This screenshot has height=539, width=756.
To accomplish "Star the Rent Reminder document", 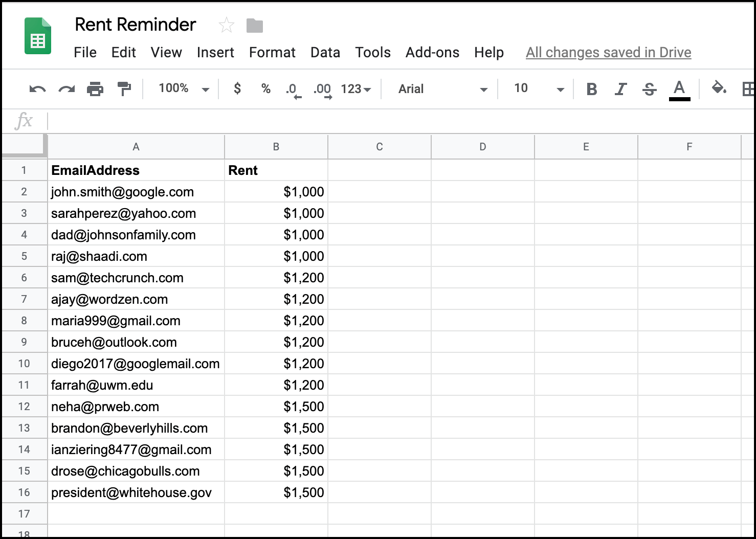I will 226,25.
